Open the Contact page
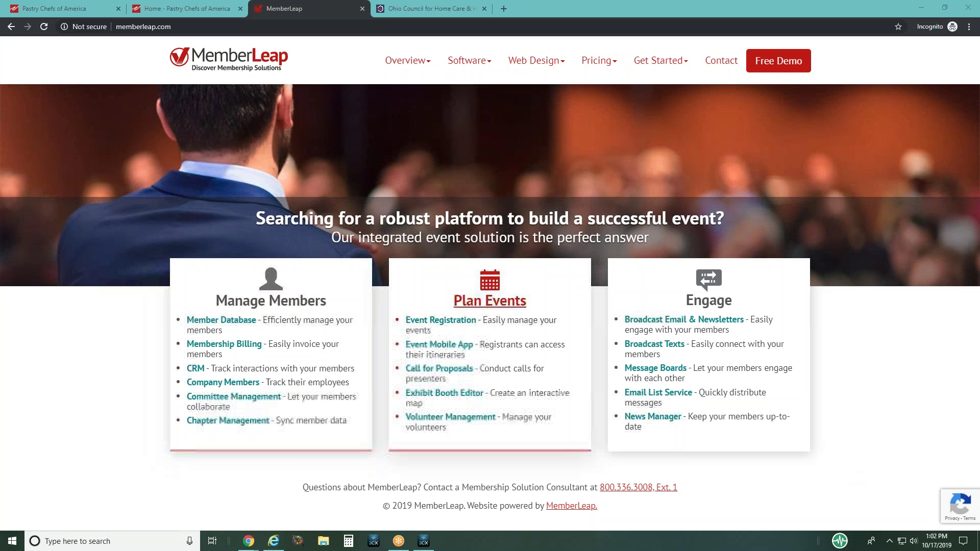 click(x=721, y=60)
